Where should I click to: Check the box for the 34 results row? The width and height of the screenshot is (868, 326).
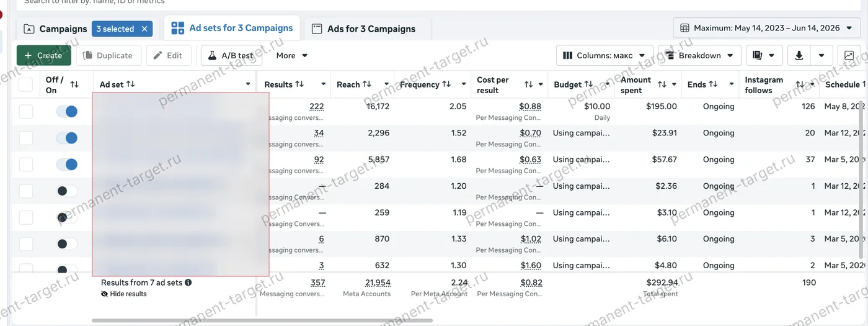(25, 138)
